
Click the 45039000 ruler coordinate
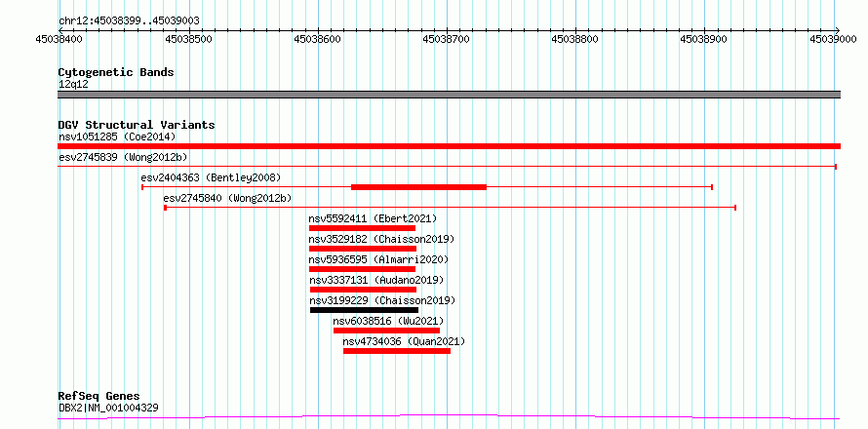pos(833,40)
